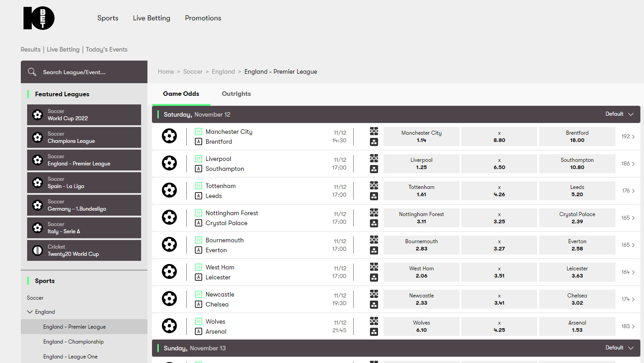The image size is (644, 363).
Task: Open featured league Spain - La Liga
Action: 84,183
